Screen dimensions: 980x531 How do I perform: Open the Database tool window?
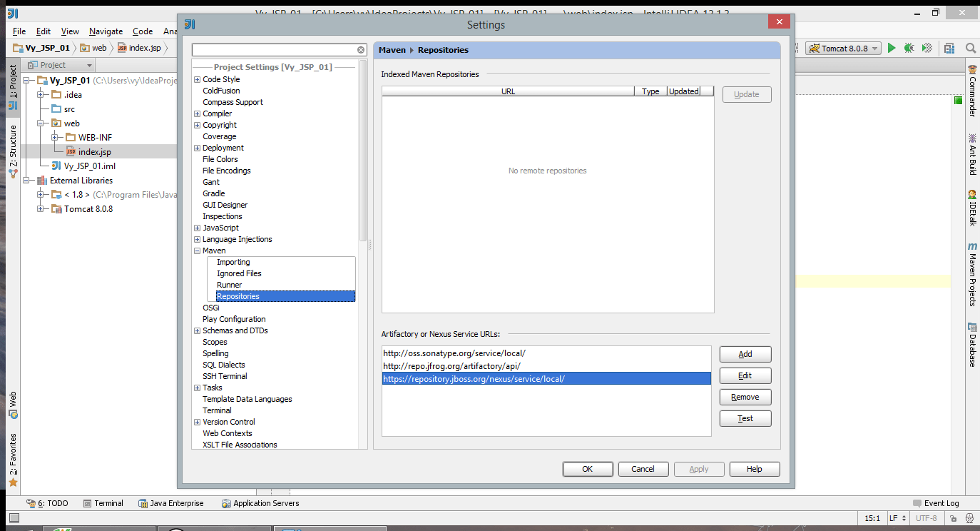(972, 345)
